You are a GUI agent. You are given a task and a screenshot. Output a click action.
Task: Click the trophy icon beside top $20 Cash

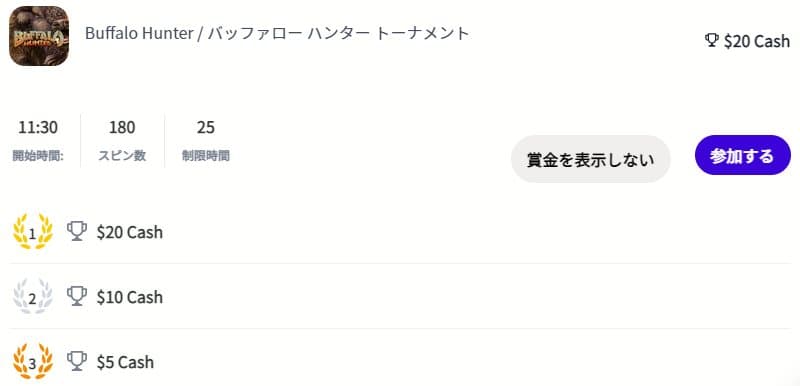[x=711, y=40]
